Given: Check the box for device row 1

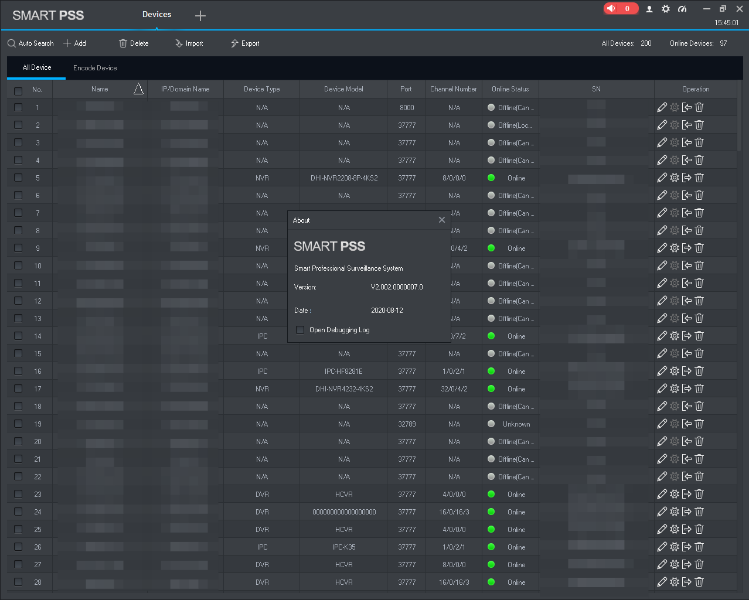Looking at the screenshot, I should pyautogui.click(x=18, y=107).
